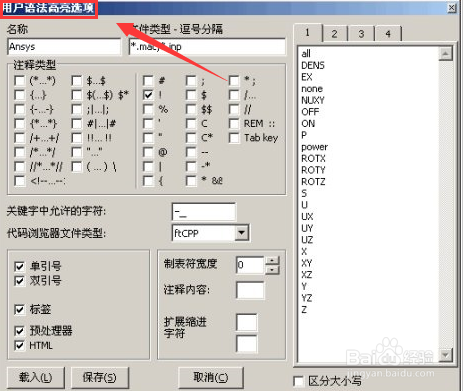Select keyword 'UZ' in the list
This screenshot has height=391, width=463.
click(x=307, y=240)
